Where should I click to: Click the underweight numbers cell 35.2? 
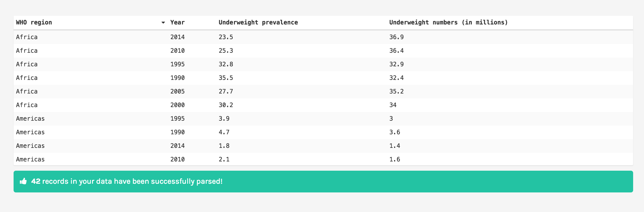(396, 92)
